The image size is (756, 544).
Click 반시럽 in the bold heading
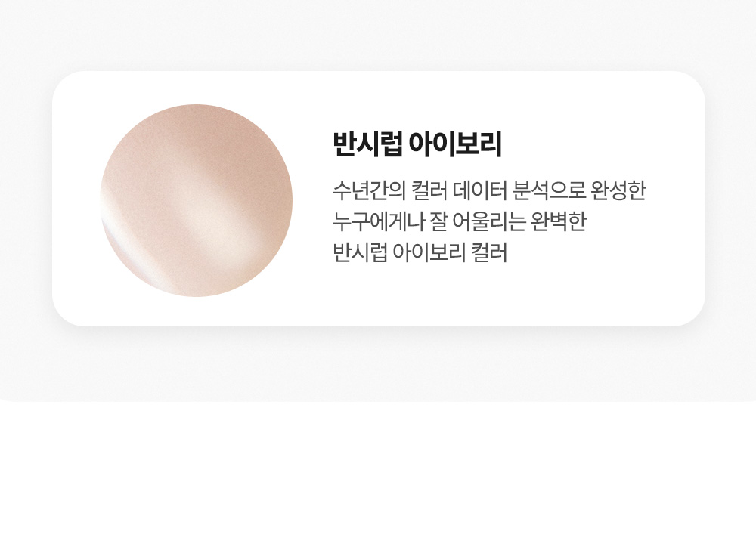point(367,144)
